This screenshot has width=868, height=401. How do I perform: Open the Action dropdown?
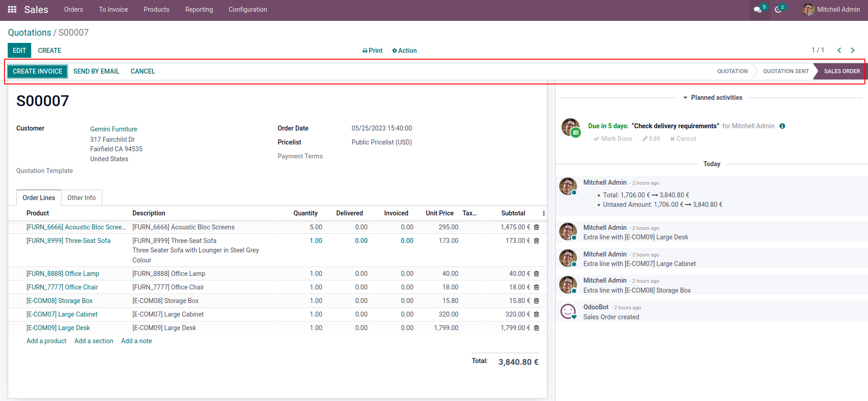pyautogui.click(x=404, y=51)
